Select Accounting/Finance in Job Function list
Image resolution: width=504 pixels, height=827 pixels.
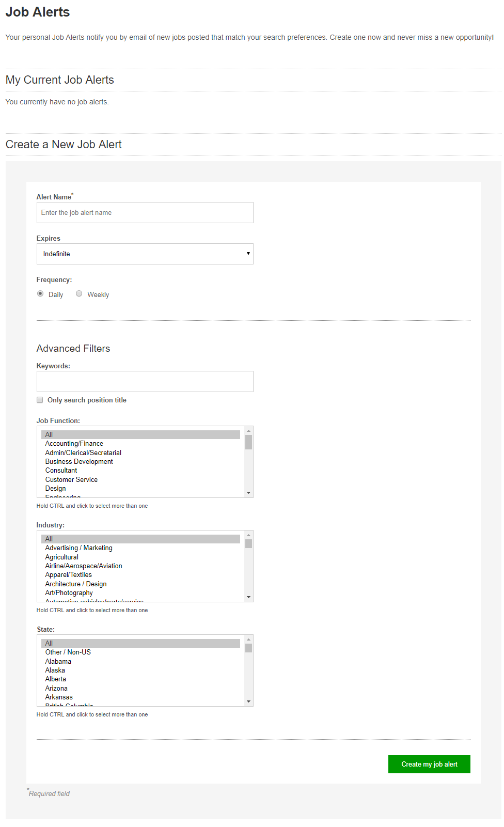tap(74, 443)
